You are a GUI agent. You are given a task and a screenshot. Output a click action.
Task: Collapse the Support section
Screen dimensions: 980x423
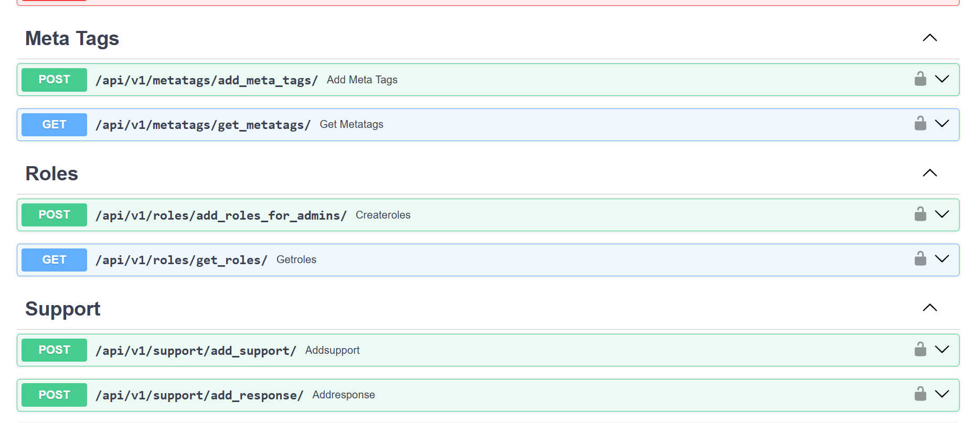coord(929,308)
